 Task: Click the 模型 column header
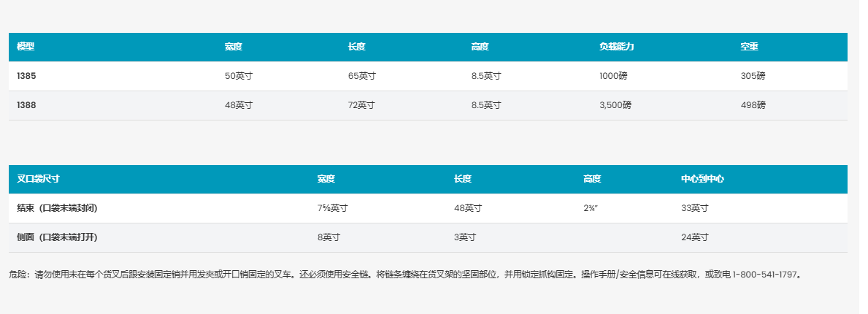(26, 47)
